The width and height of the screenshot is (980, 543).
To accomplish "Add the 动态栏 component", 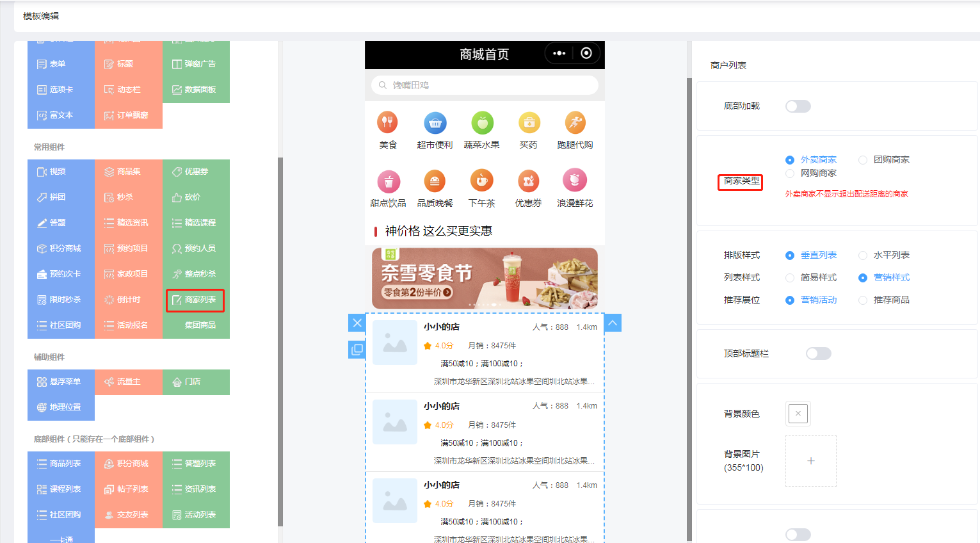I will click(128, 90).
